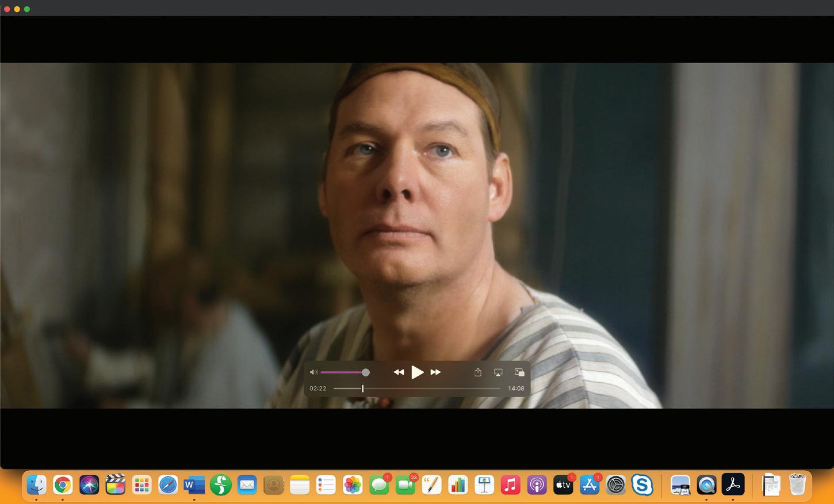This screenshot has height=504, width=834.
Task: Open Adobe Acrobat from the dock
Action: (733, 486)
